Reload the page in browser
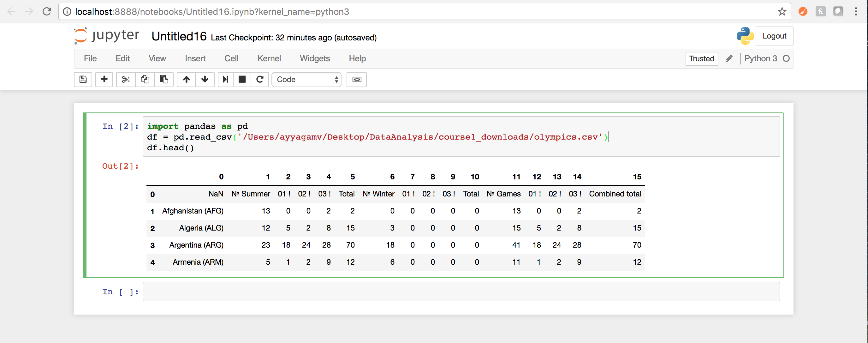Viewport: 868px width, 343px height. coord(47,11)
